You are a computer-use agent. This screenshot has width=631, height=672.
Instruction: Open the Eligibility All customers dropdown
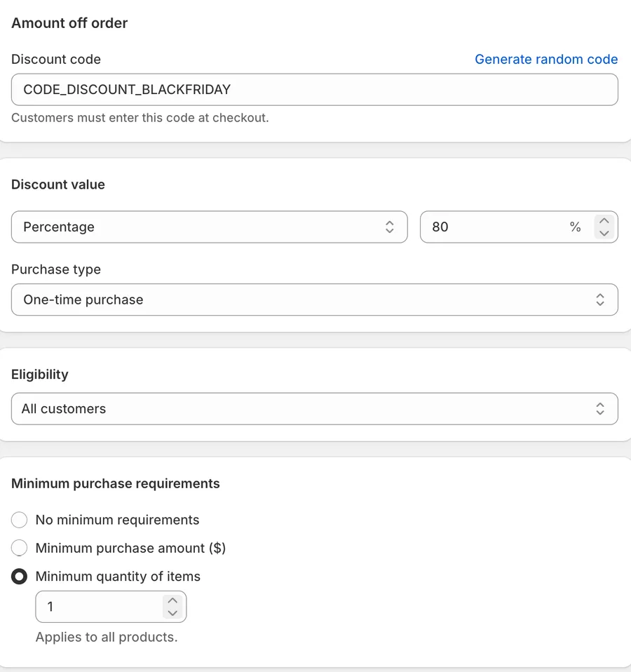pyautogui.click(x=314, y=409)
